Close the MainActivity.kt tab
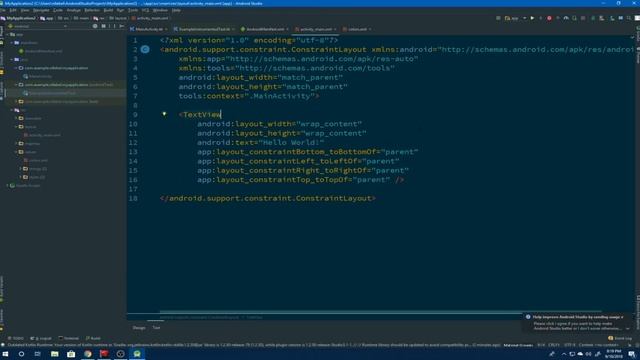 (166, 29)
